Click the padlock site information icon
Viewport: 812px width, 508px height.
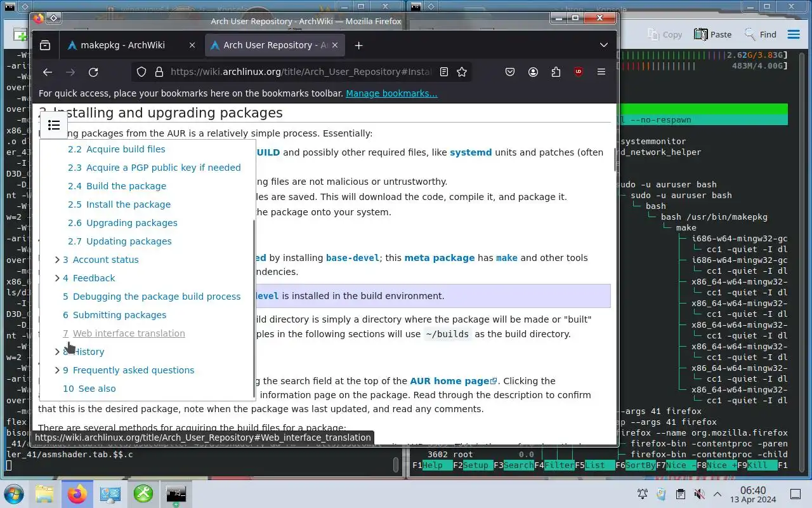click(159, 72)
